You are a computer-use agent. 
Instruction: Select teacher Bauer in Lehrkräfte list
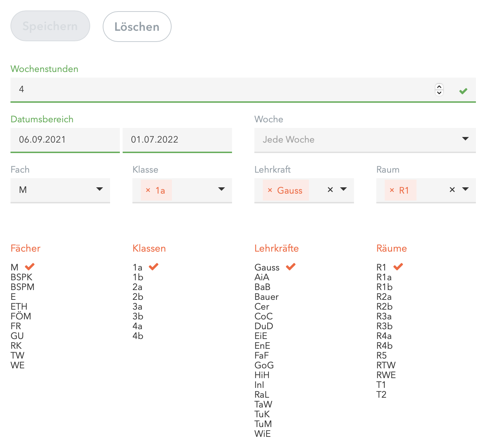[266, 297]
